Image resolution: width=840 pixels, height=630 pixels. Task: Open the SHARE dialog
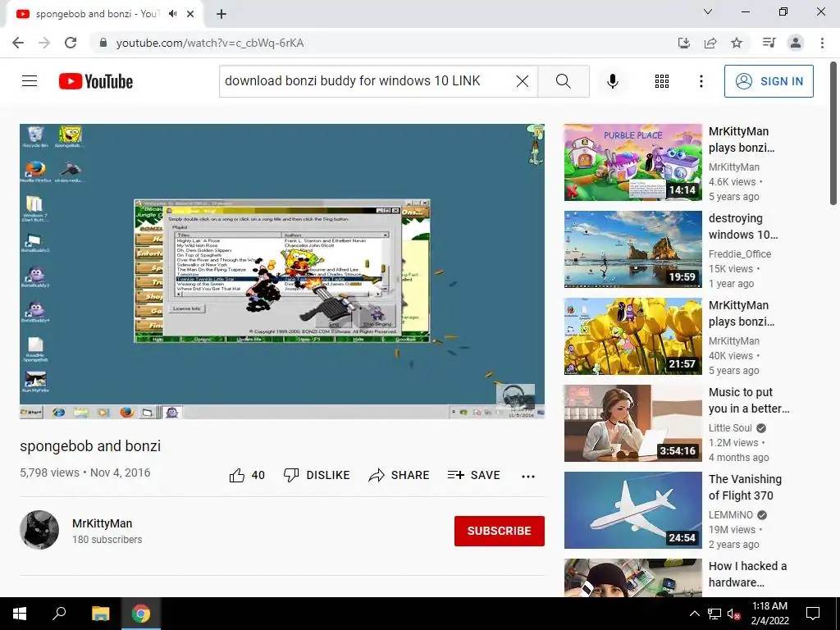[x=399, y=475]
